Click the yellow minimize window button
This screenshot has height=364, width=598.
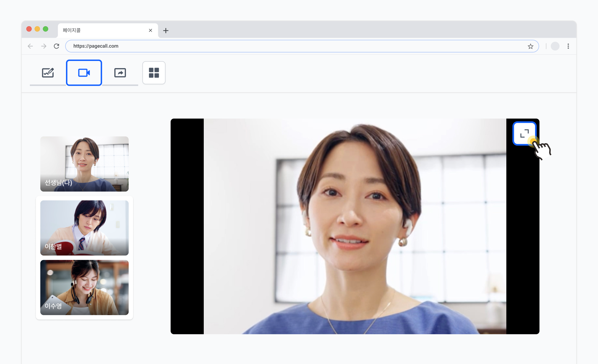(x=37, y=29)
